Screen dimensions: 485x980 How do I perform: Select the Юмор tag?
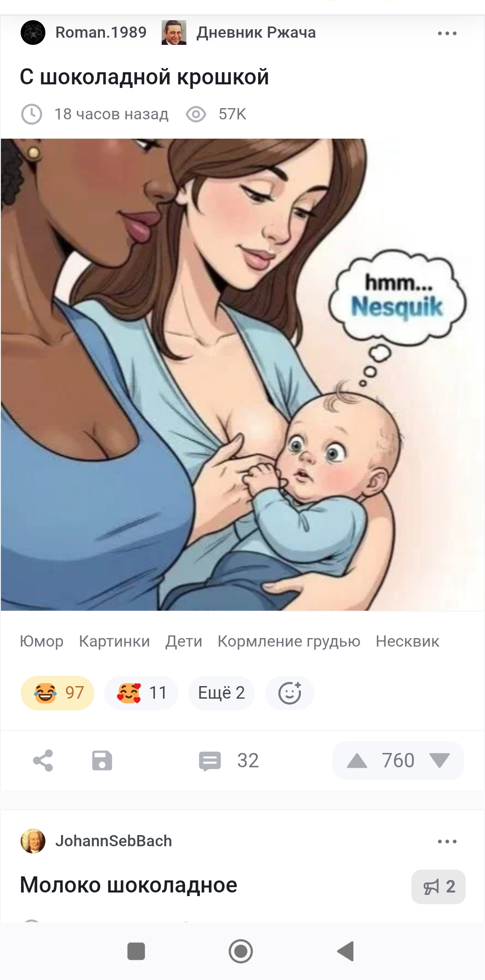tap(41, 641)
